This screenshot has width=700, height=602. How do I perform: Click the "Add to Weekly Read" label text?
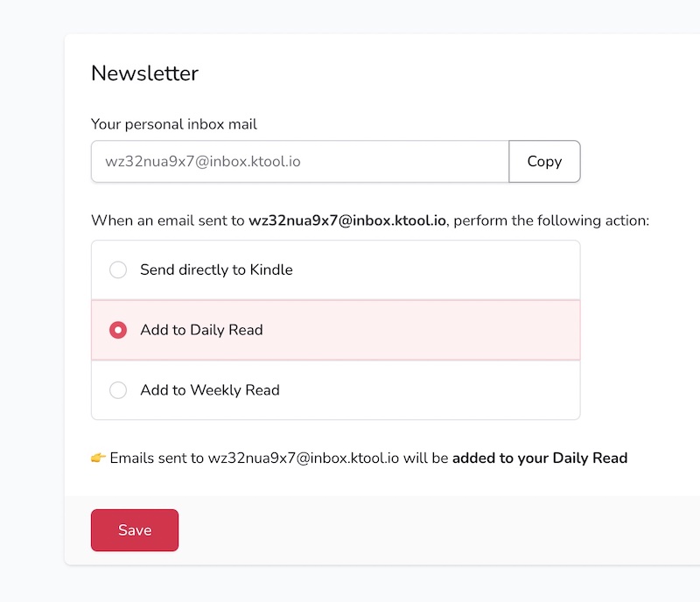point(210,390)
